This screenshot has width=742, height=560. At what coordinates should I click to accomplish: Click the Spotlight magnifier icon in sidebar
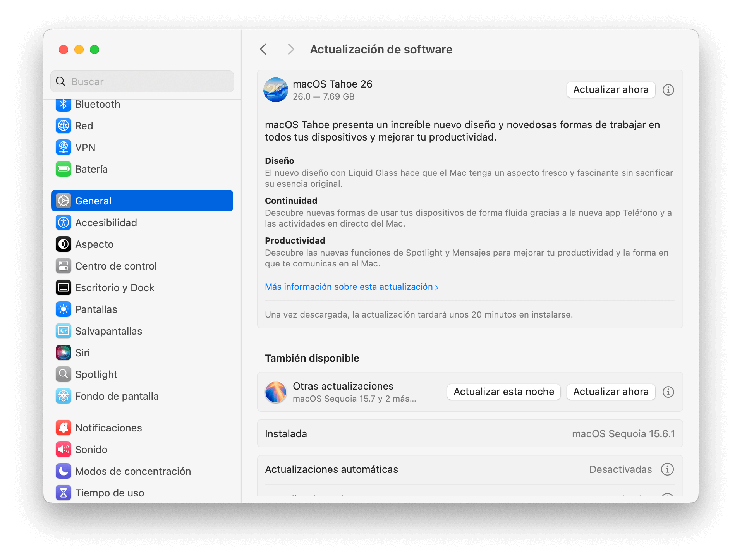[x=64, y=374]
